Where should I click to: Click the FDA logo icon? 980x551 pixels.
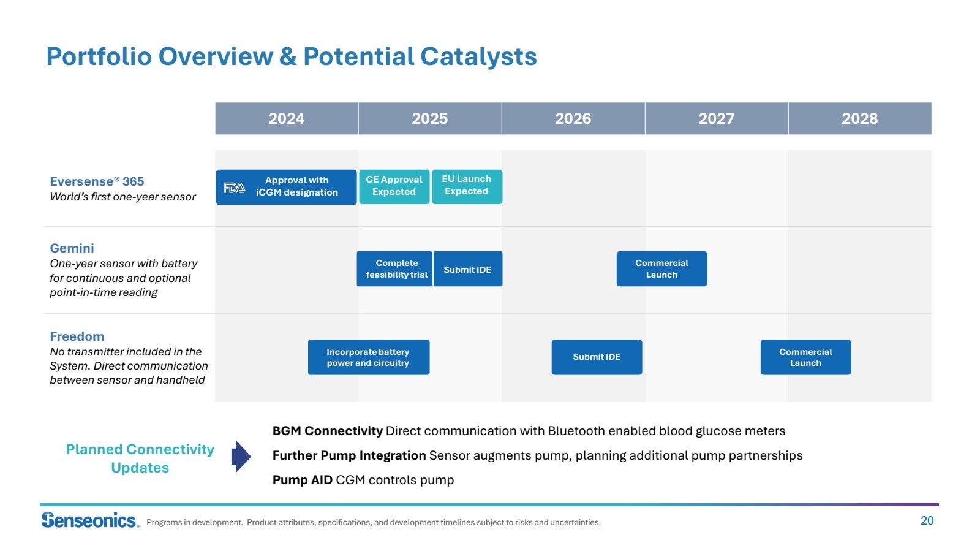pyautogui.click(x=234, y=188)
